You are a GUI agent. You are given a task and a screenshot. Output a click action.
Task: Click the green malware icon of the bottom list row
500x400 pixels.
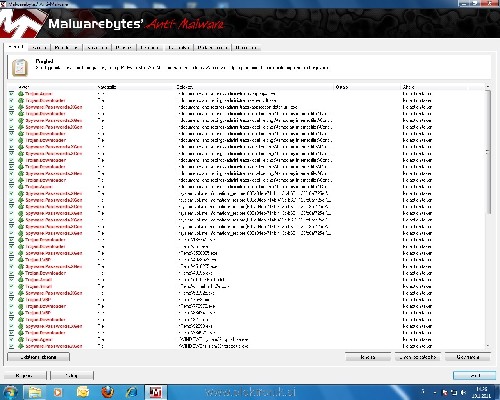point(21,346)
